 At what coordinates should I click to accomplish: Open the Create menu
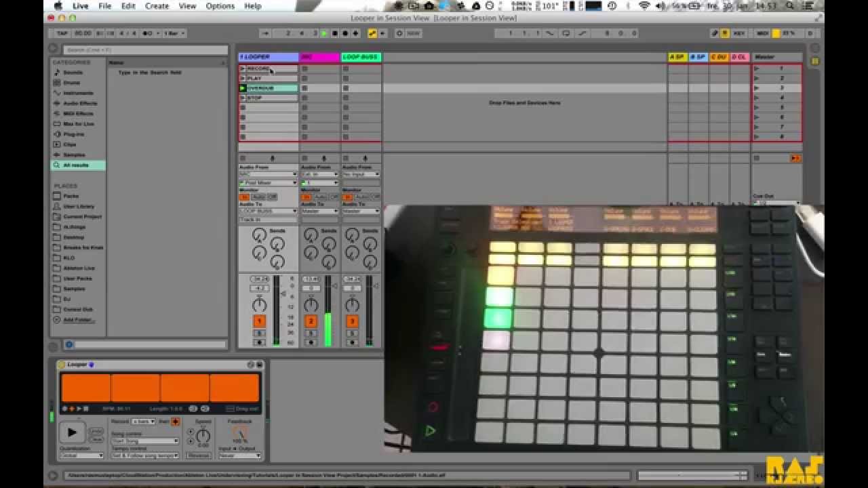coord(157,5)
